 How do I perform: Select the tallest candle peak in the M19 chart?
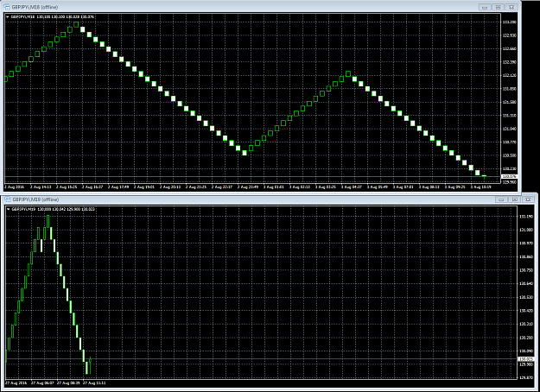coord(48,221)
